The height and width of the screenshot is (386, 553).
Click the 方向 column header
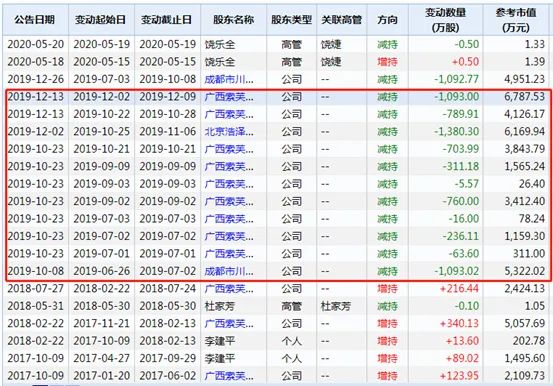click(x=388, y=20)
